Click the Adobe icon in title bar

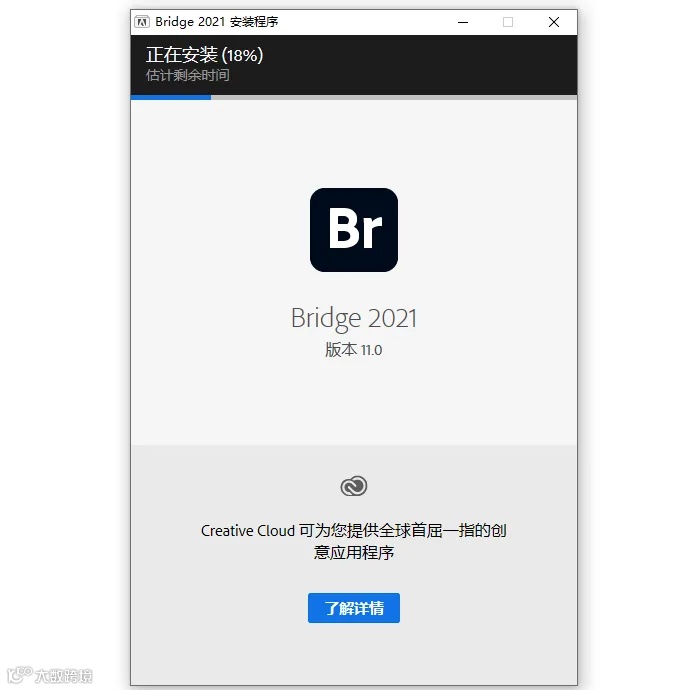tap(142, 22)
